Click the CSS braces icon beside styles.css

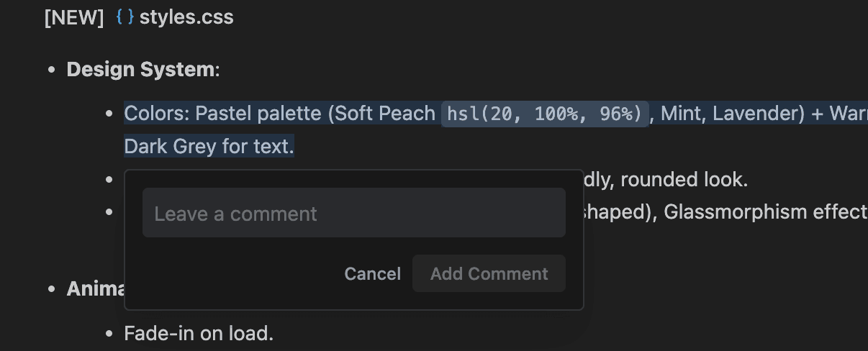pos(125,18)
